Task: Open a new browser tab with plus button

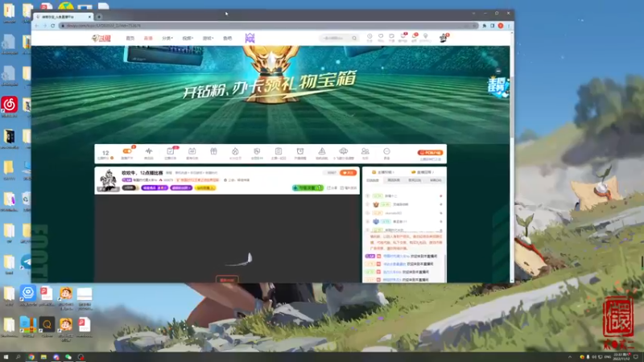Action: point(99,17)
